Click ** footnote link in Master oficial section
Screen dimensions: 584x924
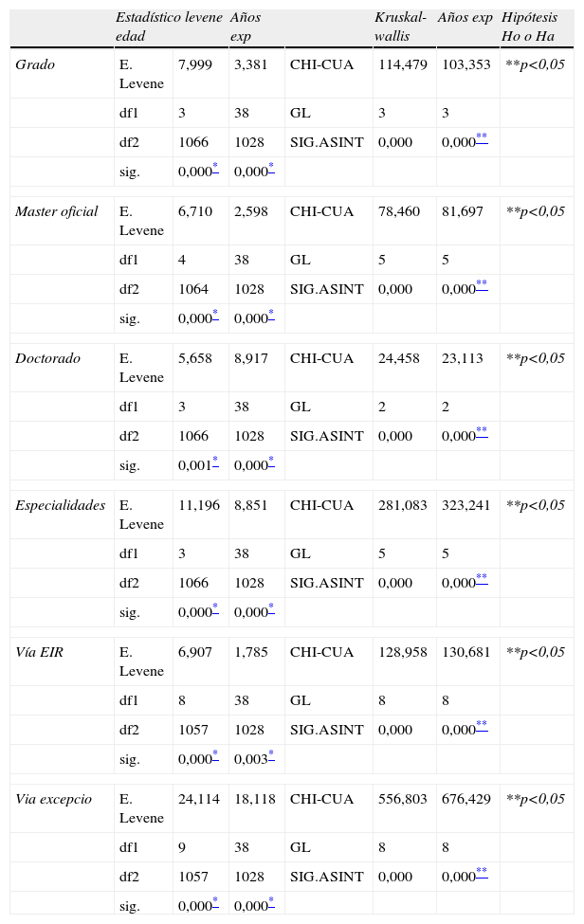(x=482, y=285)
